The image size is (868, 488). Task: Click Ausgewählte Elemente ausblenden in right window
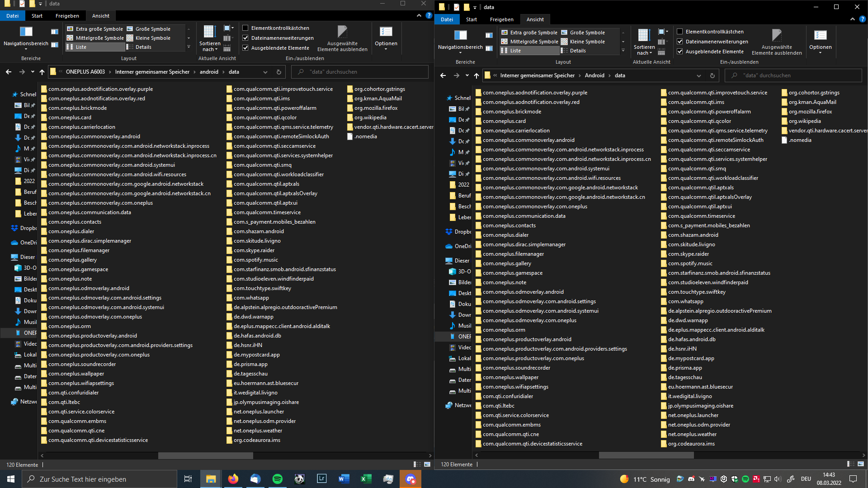pyautogui.click(x=777, y=42)
